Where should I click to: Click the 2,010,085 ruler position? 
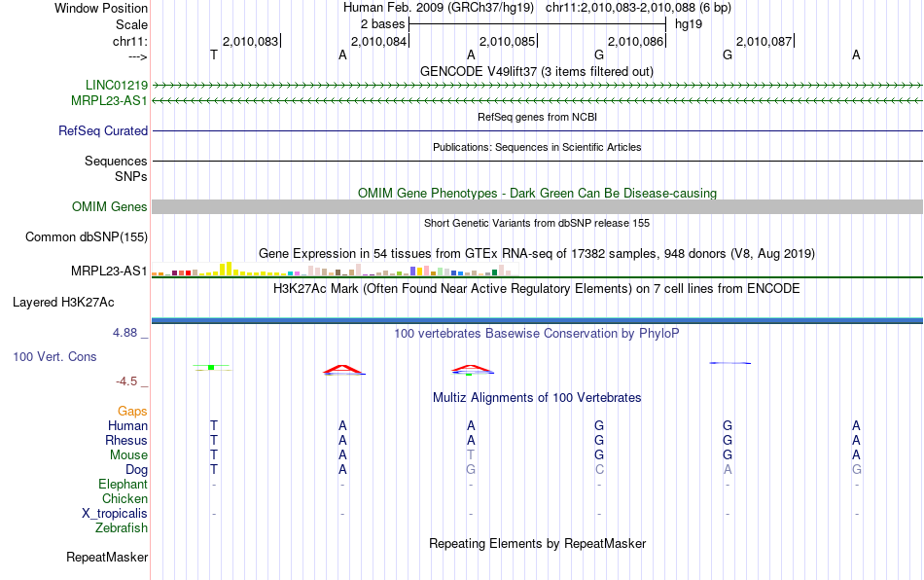(x=508, y=41)
